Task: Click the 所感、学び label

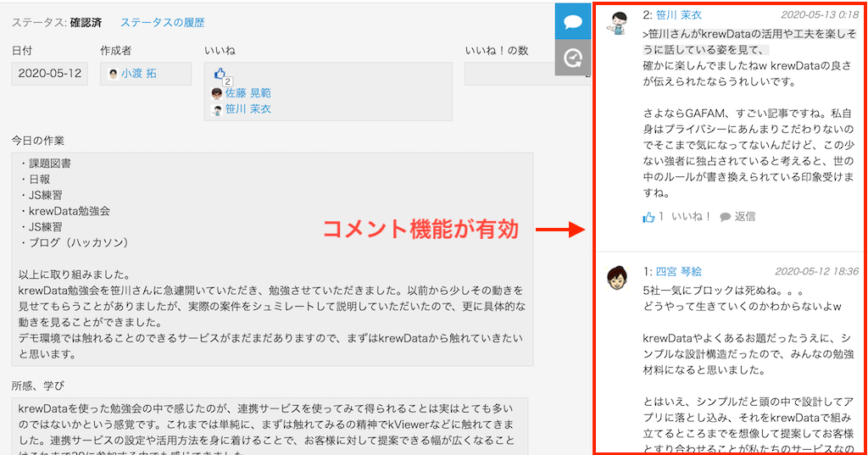Action: pos(37,386)
